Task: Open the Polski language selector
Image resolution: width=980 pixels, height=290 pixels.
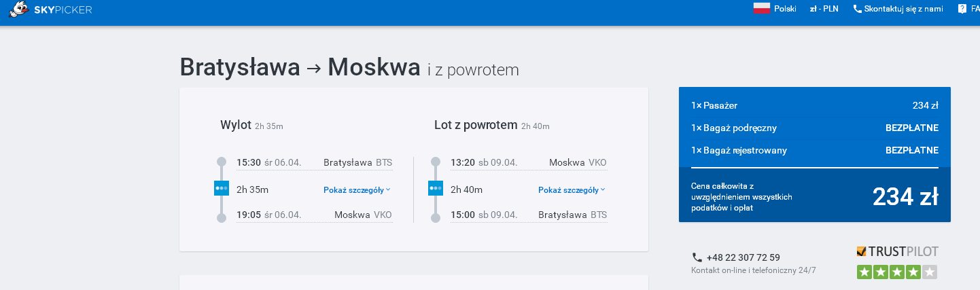Action: pos(775,9)
